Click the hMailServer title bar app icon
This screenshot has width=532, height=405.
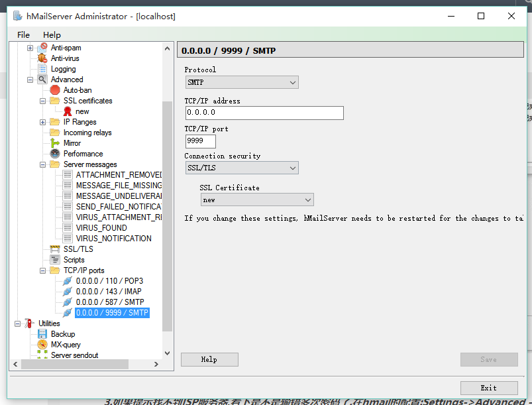point(18,16)
